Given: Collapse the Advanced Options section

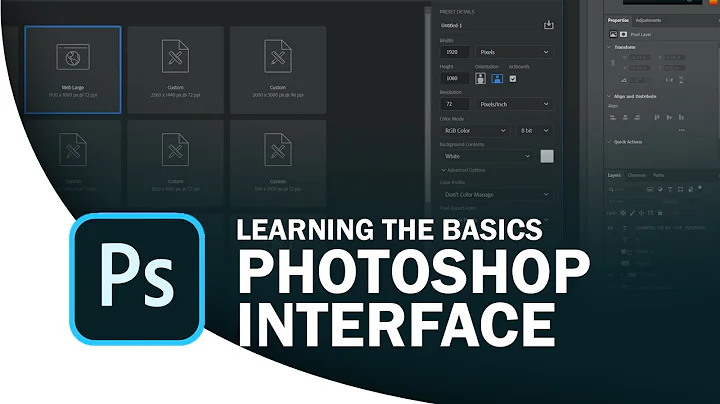Looking at the screenshot, I should coord(463,170).
